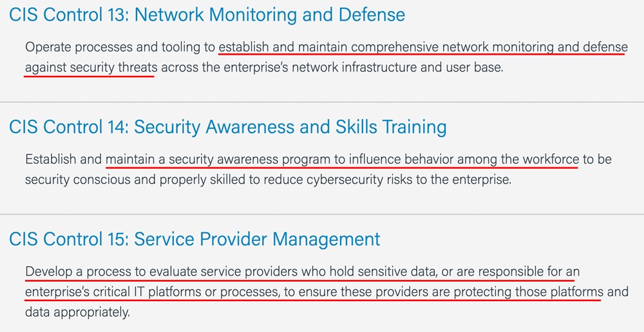Click "Establish and" starting the Control 14 description
644x332 pixels.
[63, 159]
